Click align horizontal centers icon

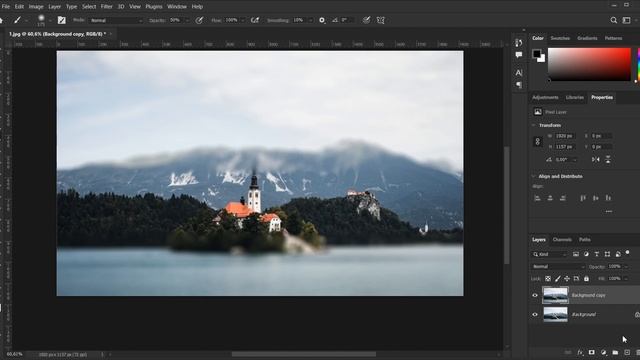(x=550, y=198)
